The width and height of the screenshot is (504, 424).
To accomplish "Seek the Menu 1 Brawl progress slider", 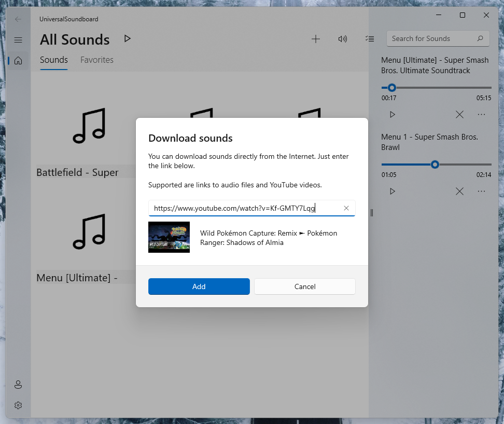I will tap(436, 165).
